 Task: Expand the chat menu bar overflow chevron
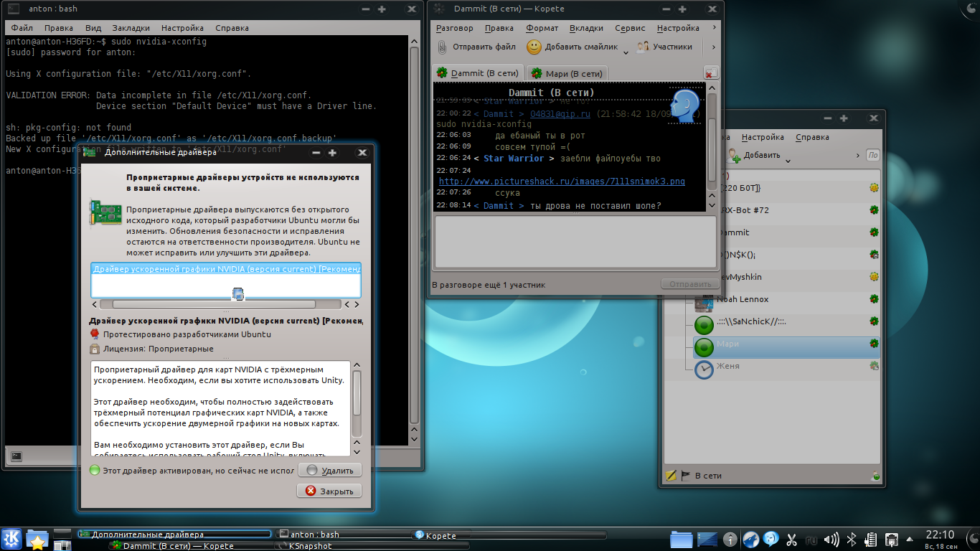713,28
